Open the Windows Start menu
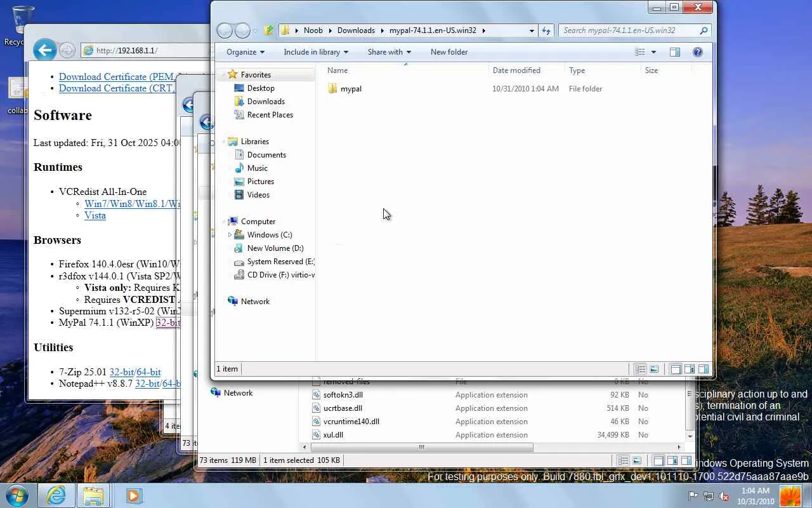The width and height of the screenshot is (812, 508). (17, 495)
